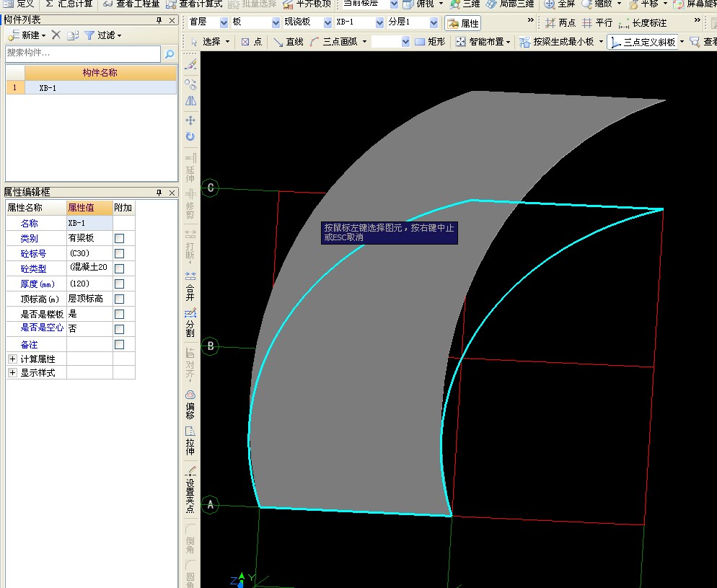The width and height of the screenshot is (717, 588).
Task: Select the XB-1 row in component list
Action: [x=92, y=88]
